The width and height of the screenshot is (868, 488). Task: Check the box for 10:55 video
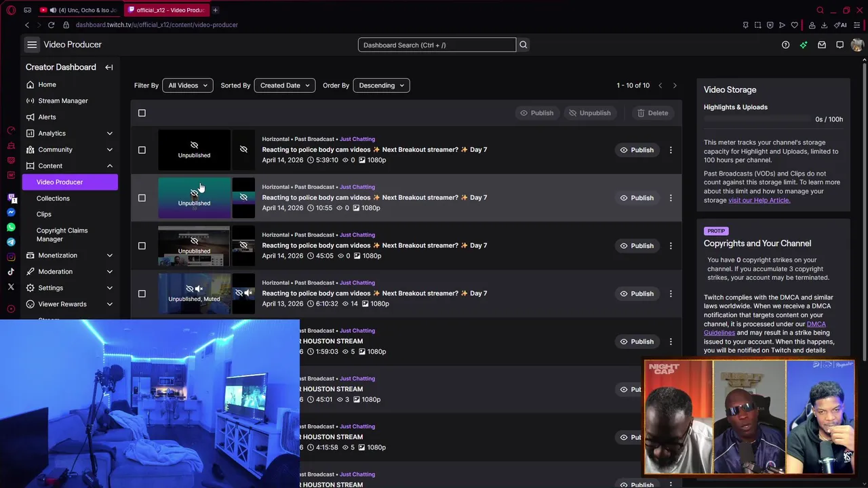coord(142,198)
